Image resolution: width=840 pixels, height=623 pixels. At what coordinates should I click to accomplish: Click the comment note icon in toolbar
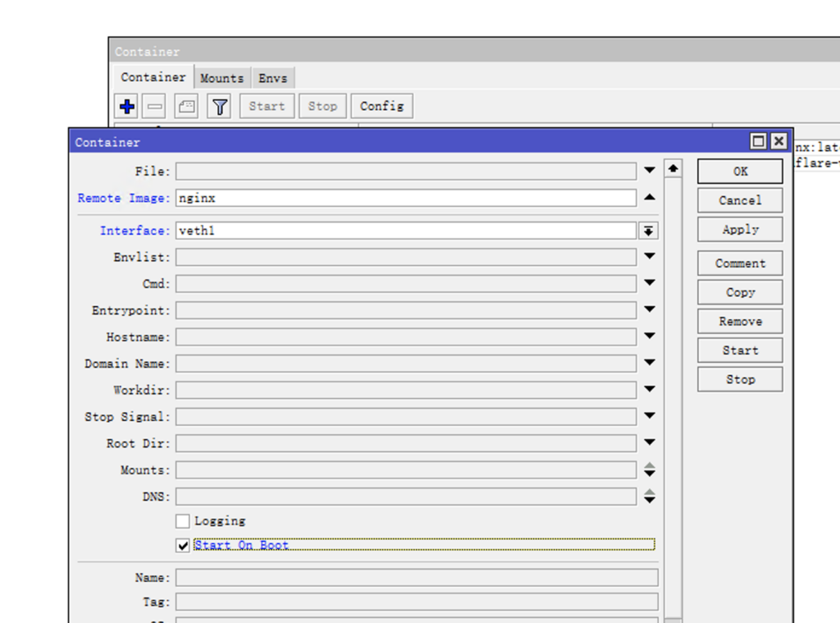[x=186, y=107]
